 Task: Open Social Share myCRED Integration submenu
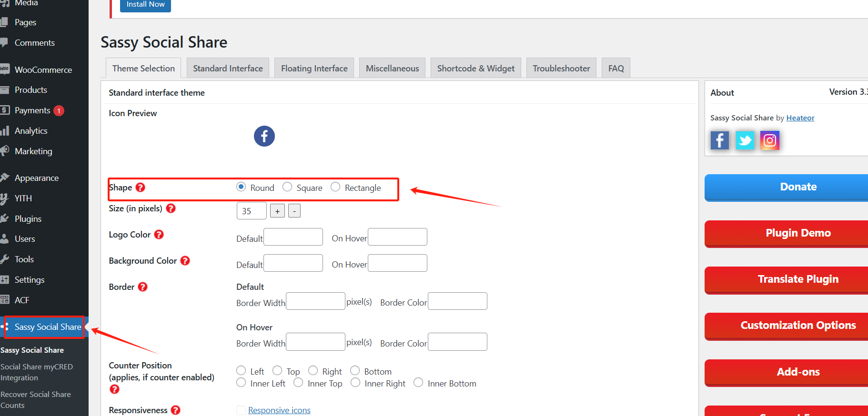tap(37, 372)
